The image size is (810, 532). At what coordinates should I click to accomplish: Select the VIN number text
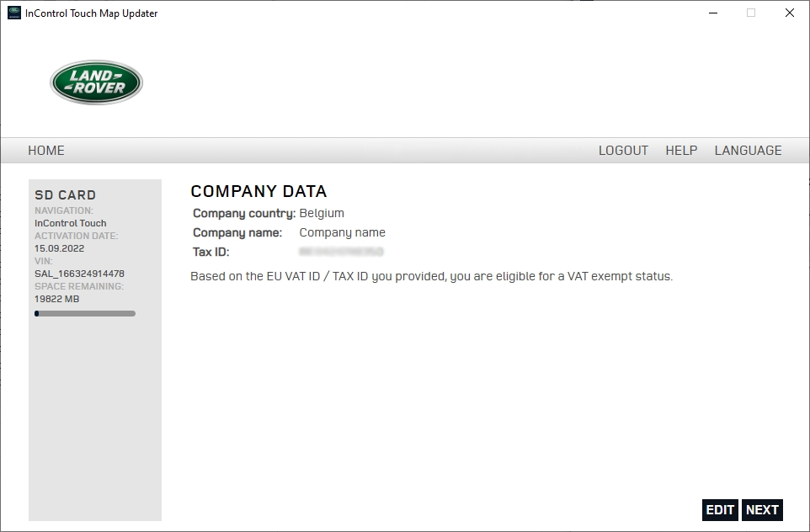pyautogui.click(x=79, y=274)
